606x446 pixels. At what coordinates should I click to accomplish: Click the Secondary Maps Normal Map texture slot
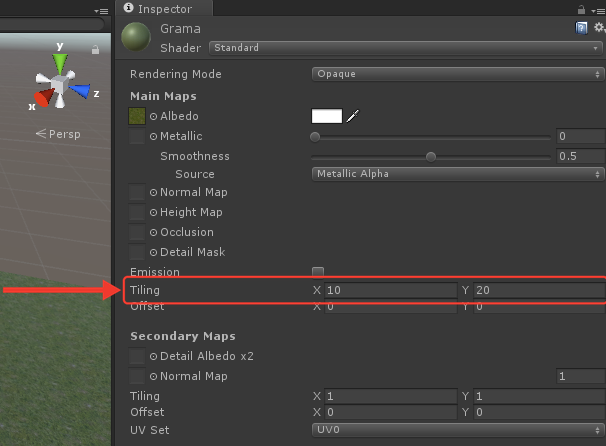137,376
